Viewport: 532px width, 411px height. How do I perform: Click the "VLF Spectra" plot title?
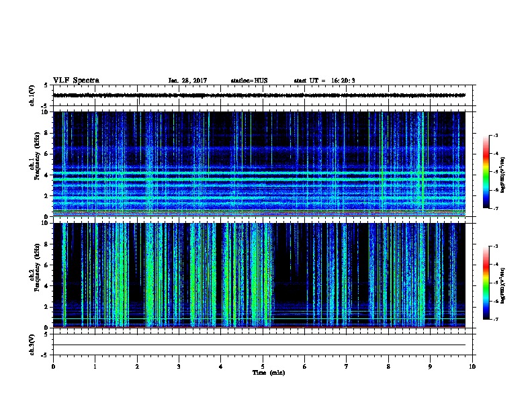click(76, 81)
